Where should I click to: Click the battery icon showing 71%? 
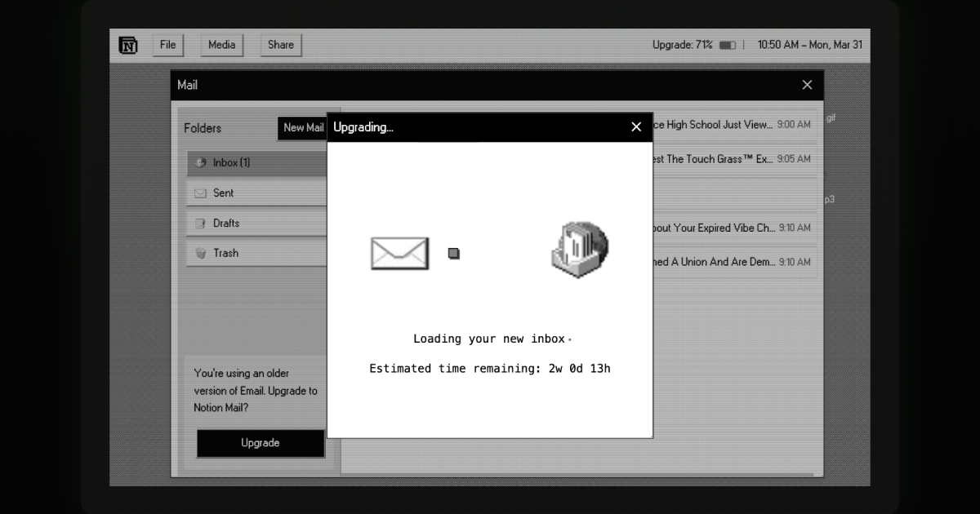[726, 45]
